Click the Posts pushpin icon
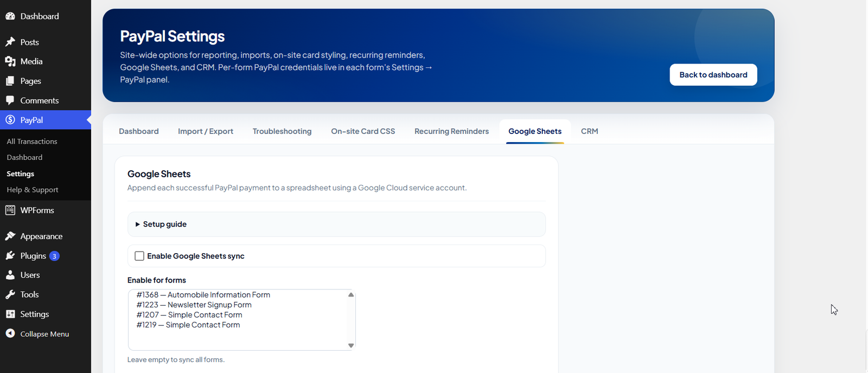868x373 pixels. point(10,42)
